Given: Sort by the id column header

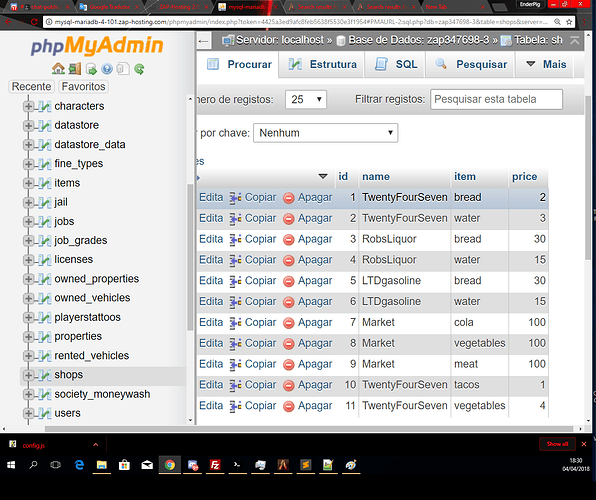Looking at the screenshot, I should (x=343, y=177).
